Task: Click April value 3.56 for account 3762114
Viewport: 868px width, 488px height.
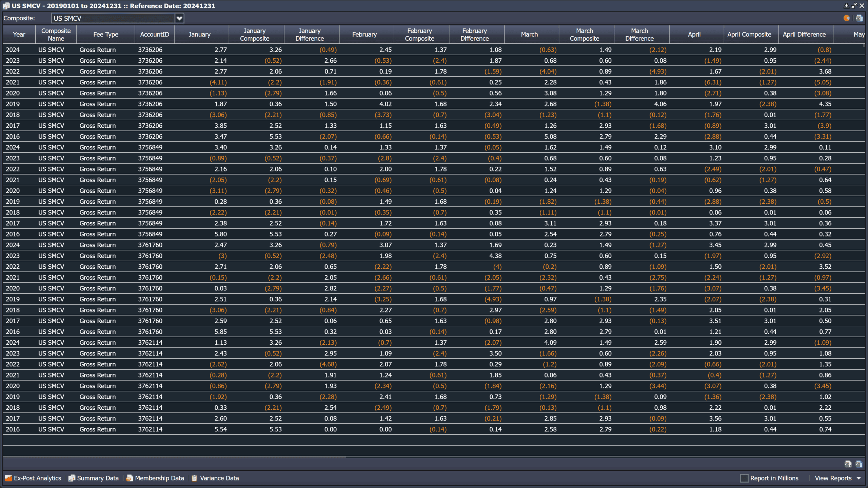Action: pos(715,419)
